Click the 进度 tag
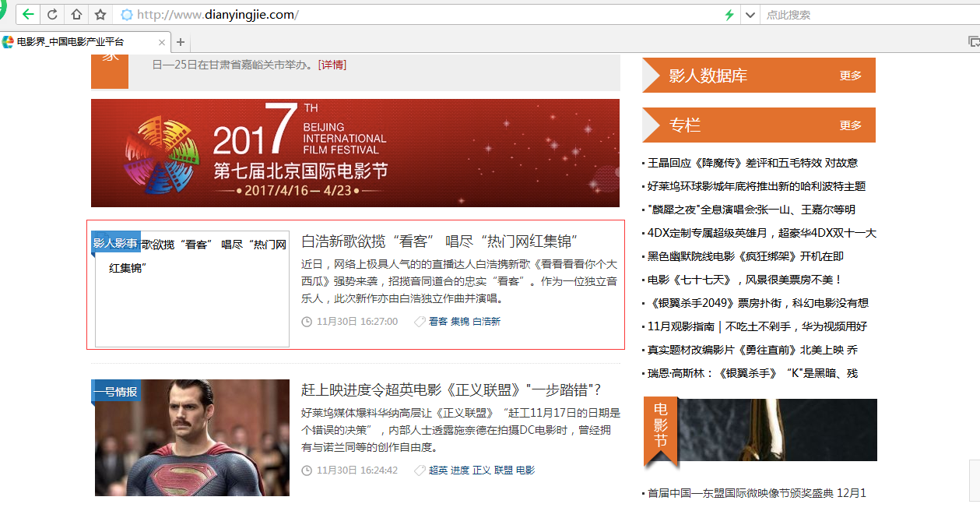The height and width of the screenshot is (511, 980). 460,470
